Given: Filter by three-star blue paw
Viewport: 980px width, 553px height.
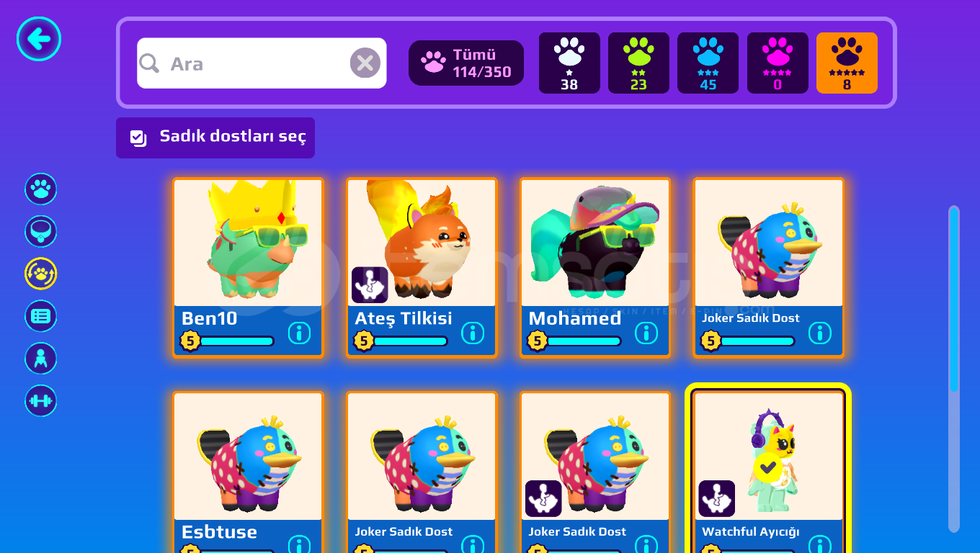Looking at the screenshot, I should coord(708,63).
